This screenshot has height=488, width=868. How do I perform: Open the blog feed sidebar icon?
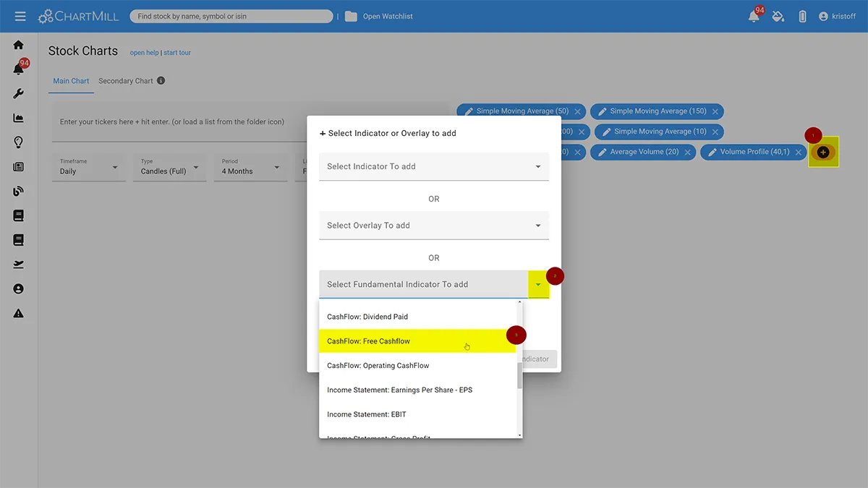point(19,192)
